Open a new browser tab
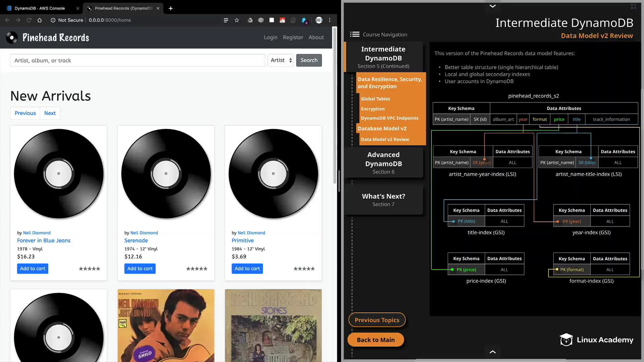The height and width of the screenshot is (362, 644). point(171,8)
